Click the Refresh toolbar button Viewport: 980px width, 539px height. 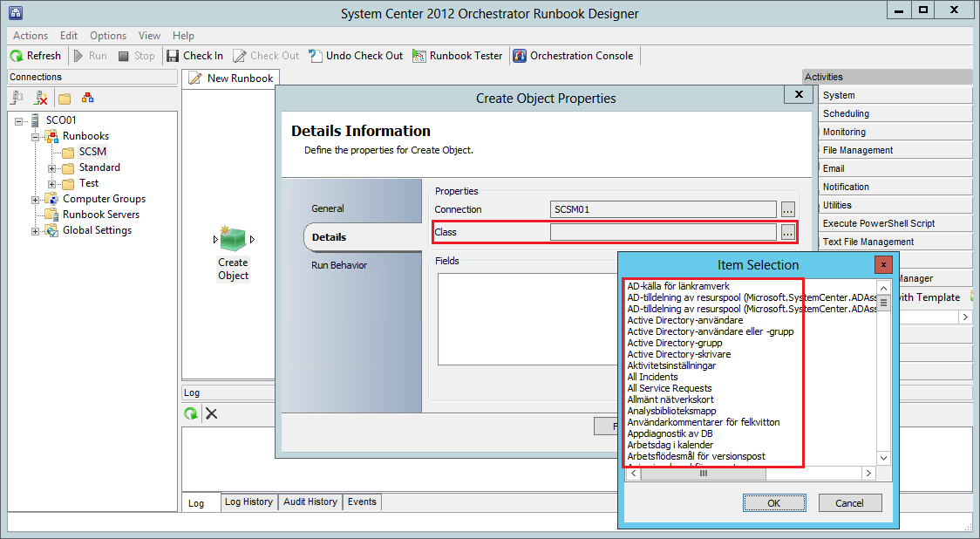[x=36, y=56]
